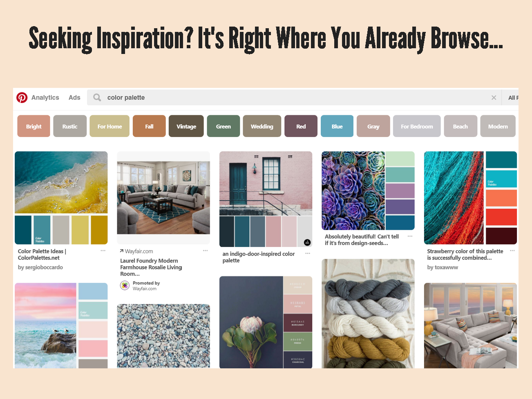Open more options on Absolutely beautiful pin
532x399 pixels.
pyautogui.click(x=410, y=236)
